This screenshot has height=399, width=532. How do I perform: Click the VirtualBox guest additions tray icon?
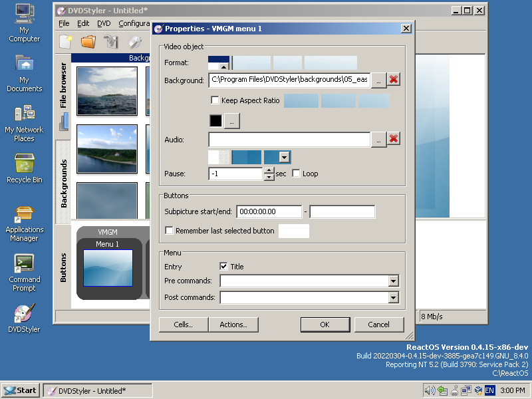coord(478,390)
